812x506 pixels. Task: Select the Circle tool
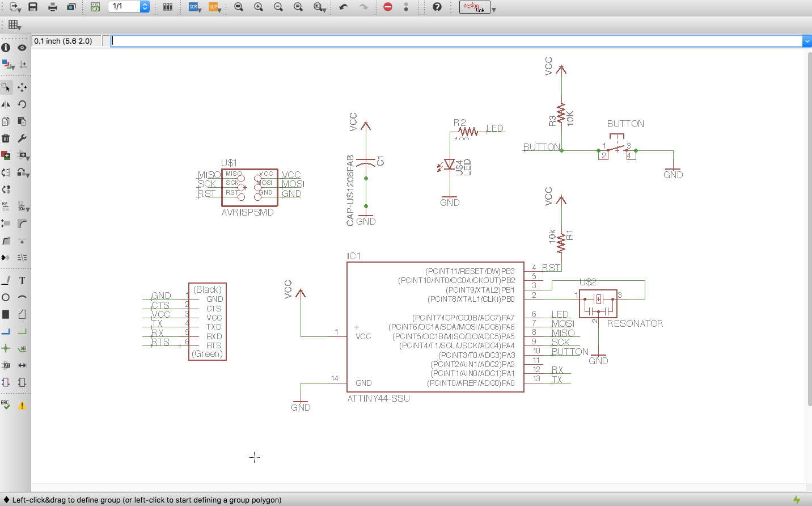[x=6, y=297]
